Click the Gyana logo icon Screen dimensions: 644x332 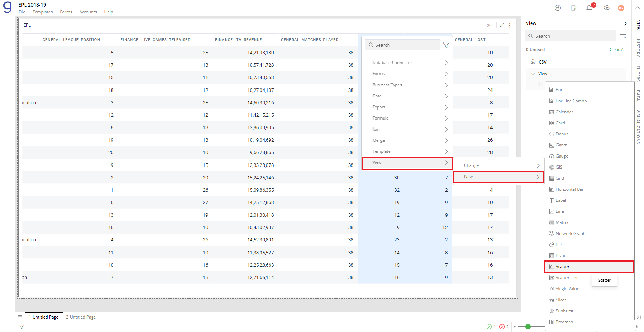7,8
